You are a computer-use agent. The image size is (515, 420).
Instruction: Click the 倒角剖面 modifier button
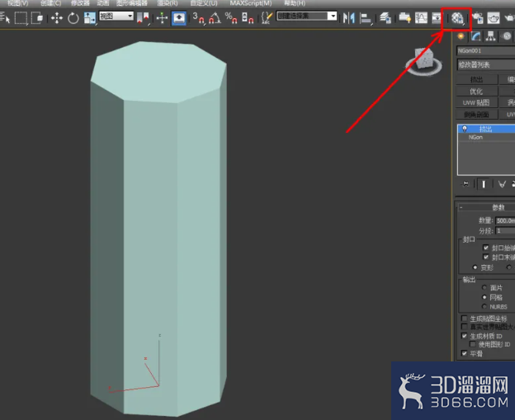coord(476,114)
